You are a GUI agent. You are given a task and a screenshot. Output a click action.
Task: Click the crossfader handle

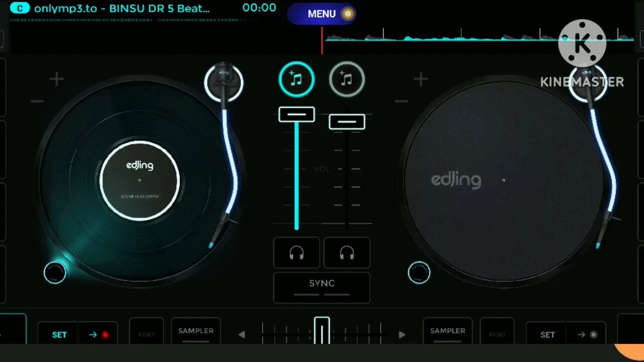coord(321,330)
